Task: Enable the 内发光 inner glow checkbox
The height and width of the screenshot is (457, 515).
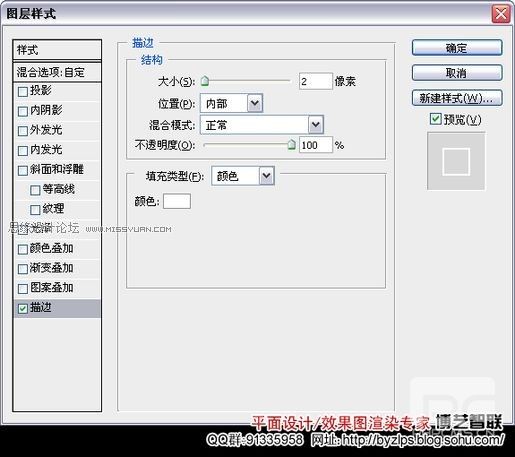Action: tap(23, 151)
